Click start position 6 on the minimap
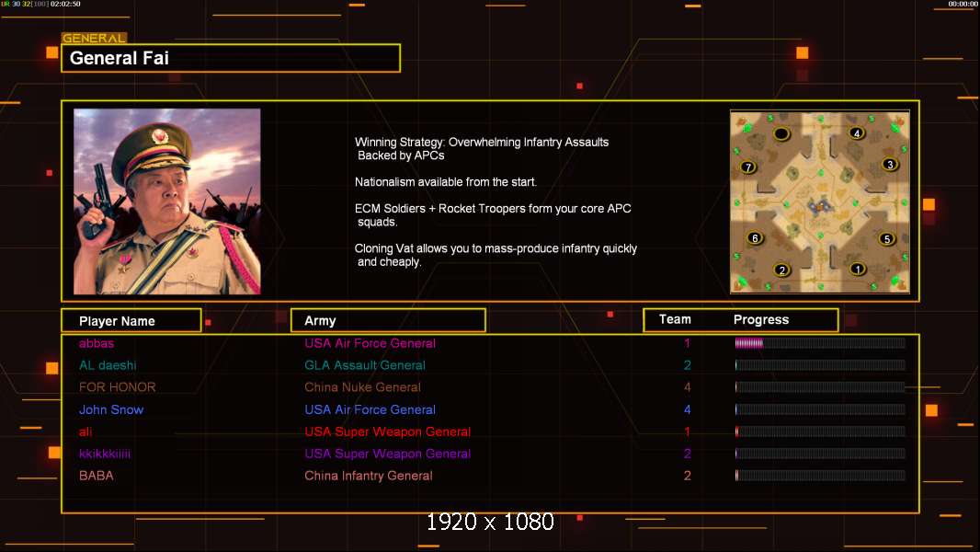Screen dimensions: 980x552 [x=755, y=238]
